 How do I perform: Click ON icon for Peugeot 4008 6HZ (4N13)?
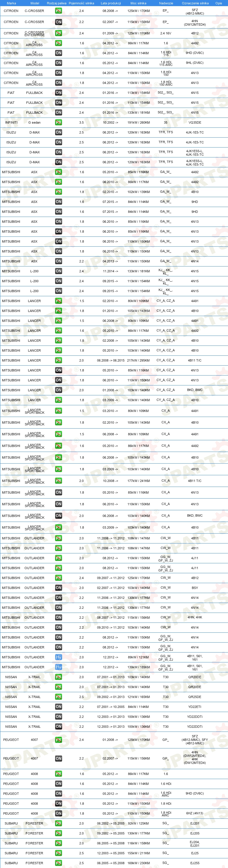click(59, 814)
